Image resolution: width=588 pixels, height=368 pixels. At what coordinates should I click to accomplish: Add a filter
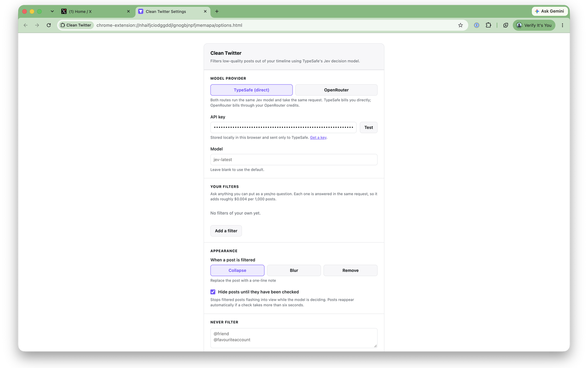226,231
